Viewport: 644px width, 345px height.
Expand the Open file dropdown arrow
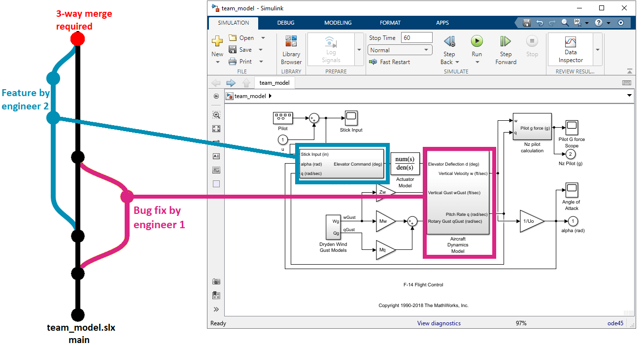tap(263, 38)
